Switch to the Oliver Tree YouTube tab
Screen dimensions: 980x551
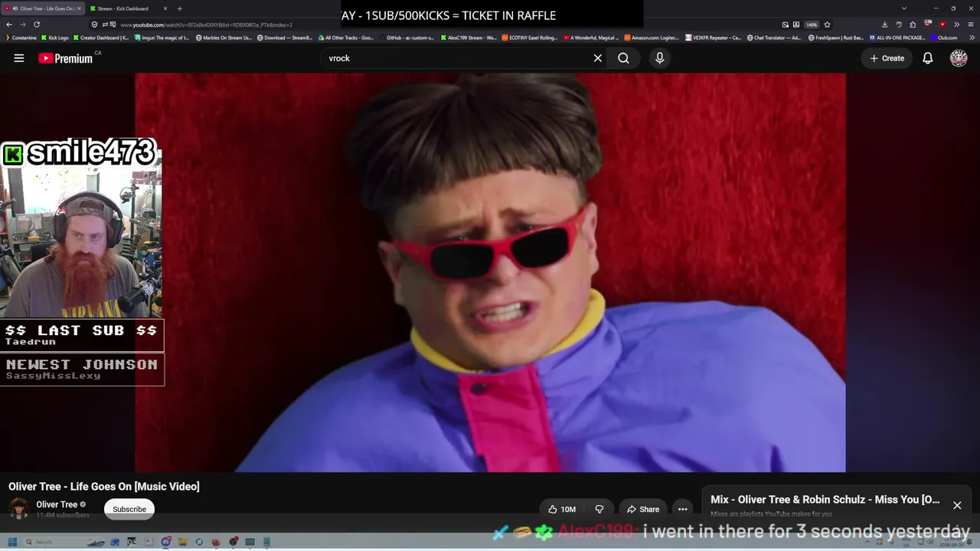click(x=44, y=8)
